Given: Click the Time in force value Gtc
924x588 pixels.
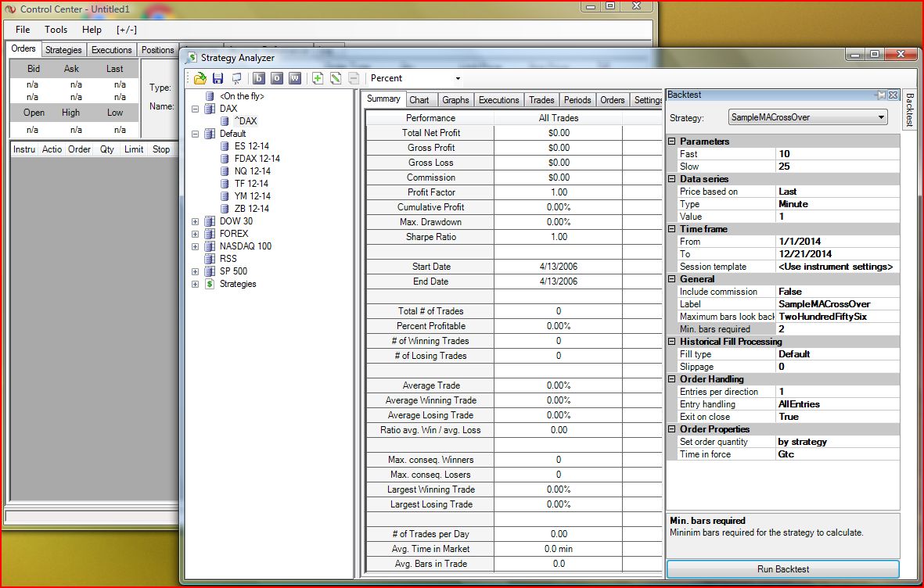Looking at the screenshot, I should point(838,454).
